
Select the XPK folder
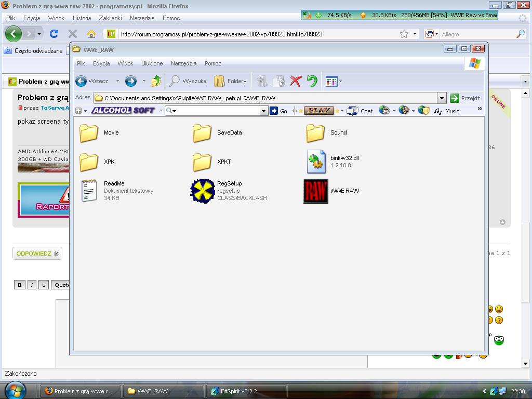click(97, 162)
